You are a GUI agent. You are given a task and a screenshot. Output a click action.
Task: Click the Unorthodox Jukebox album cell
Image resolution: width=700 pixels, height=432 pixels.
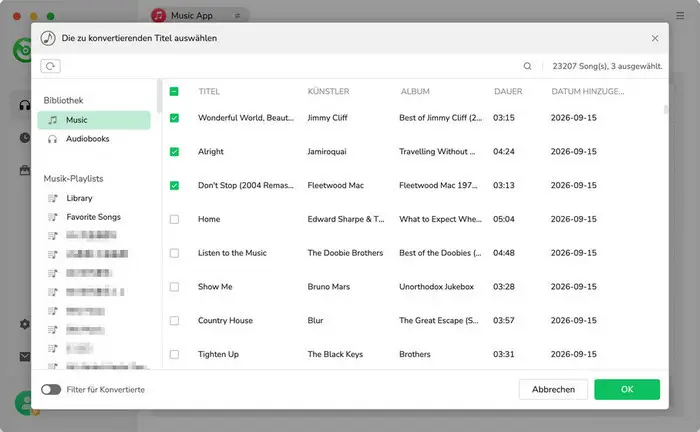coord(436,287)
